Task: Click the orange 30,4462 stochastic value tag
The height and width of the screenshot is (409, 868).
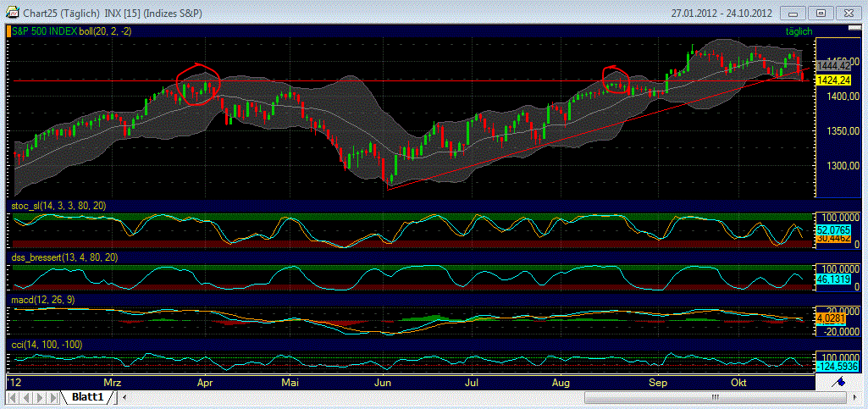Action: (832, 238)
